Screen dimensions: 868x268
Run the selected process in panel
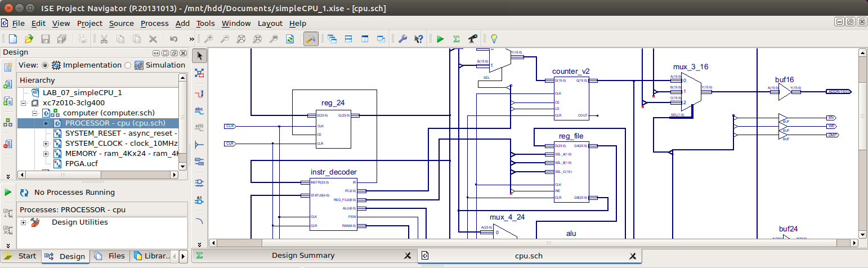pyautogui.click(x=8, y=193)
